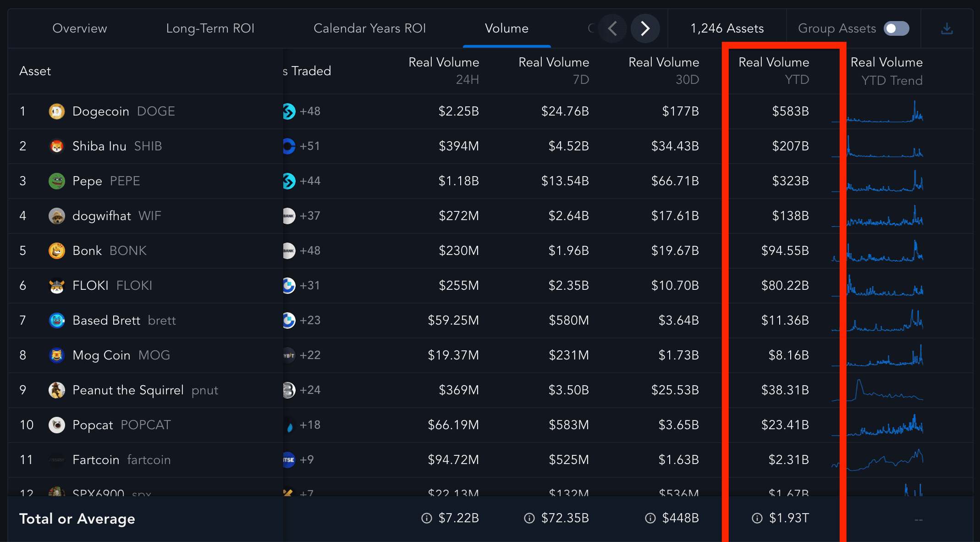Viewport: 980px width, 542px height.
Task: Click the download icon
Action: [x=947, y=29]
